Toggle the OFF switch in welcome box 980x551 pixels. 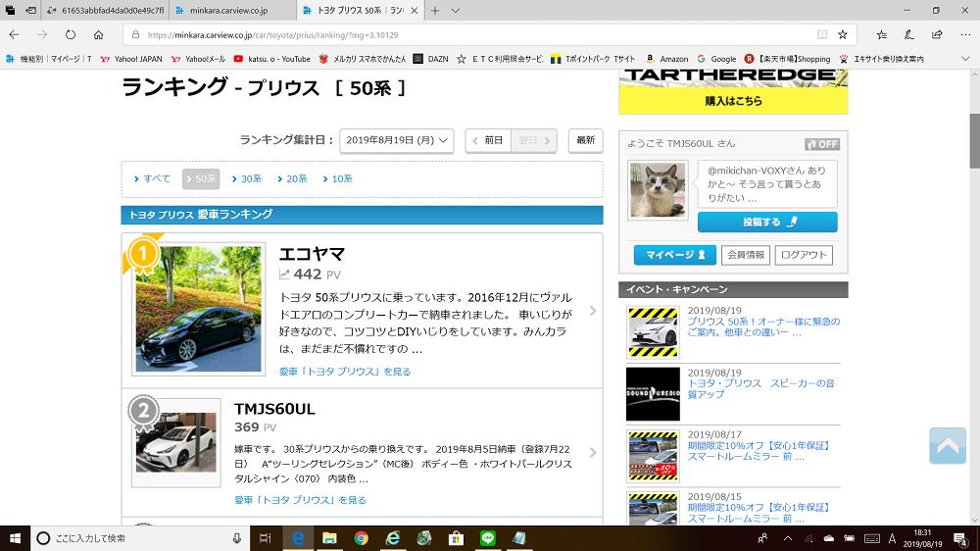click(x=822, y=144)
